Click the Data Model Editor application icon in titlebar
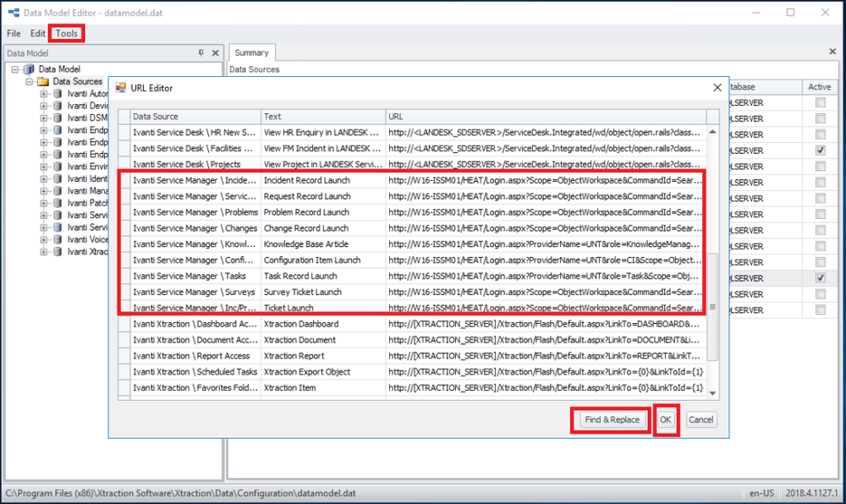846x504 pixels. (13, 13)
